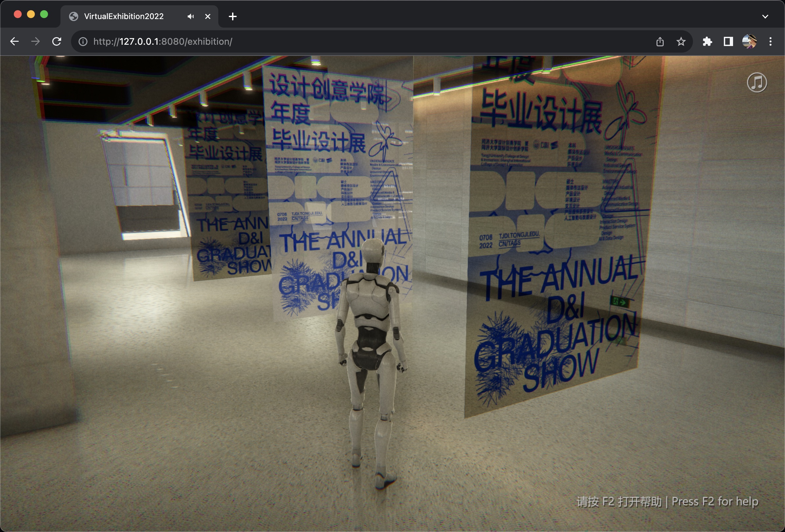The image size is (785, 532).
Task: Click the browser back arrow
Action: 14,41
